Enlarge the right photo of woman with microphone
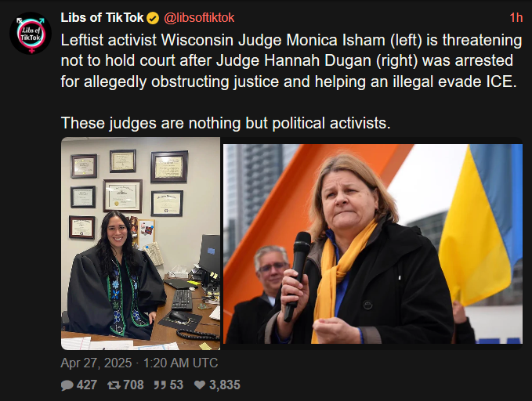The height and width of the screenshot is (401, 532). 372,244
